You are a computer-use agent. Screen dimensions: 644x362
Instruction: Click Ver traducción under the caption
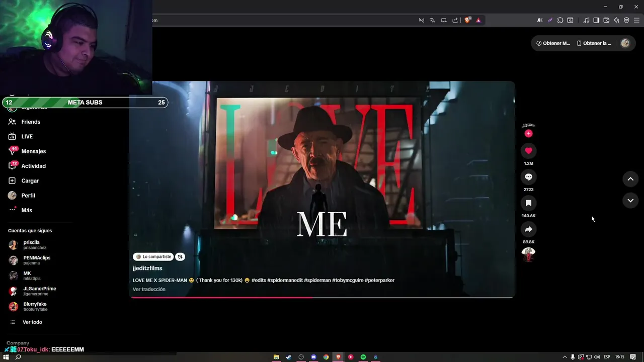[x=149, y=289]
